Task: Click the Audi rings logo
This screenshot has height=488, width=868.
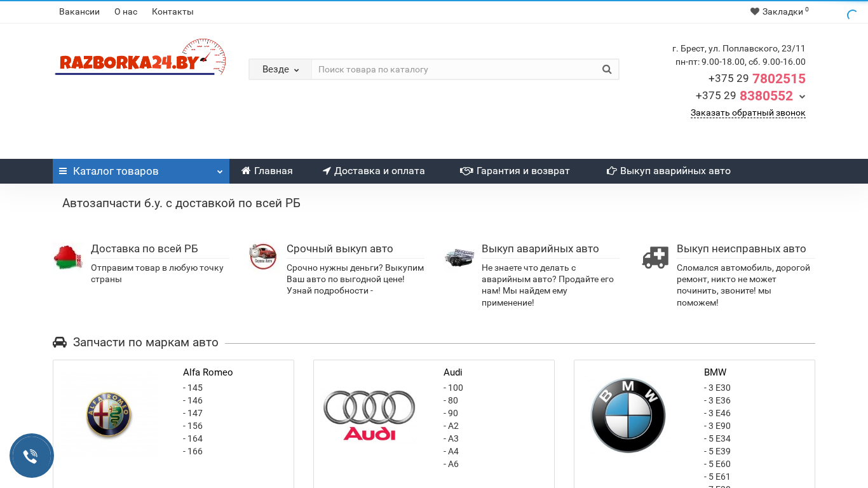Action: 369,415
